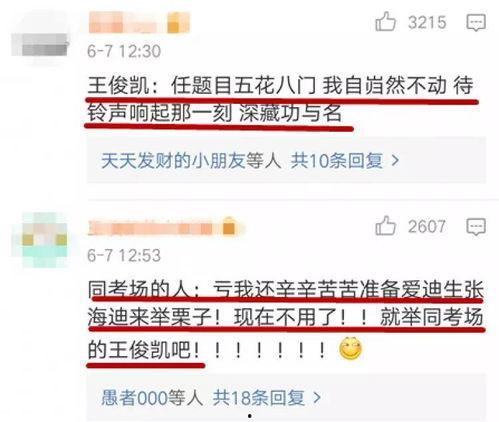This screenshot has height=422, width=499.
Task: Click the first commenter's blurred username
Action: [x=126, y=23]
